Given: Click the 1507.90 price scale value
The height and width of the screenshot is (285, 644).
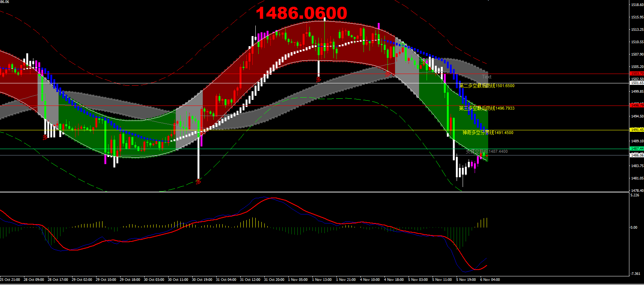Looking at the screenshot, I should coord(637,54).
